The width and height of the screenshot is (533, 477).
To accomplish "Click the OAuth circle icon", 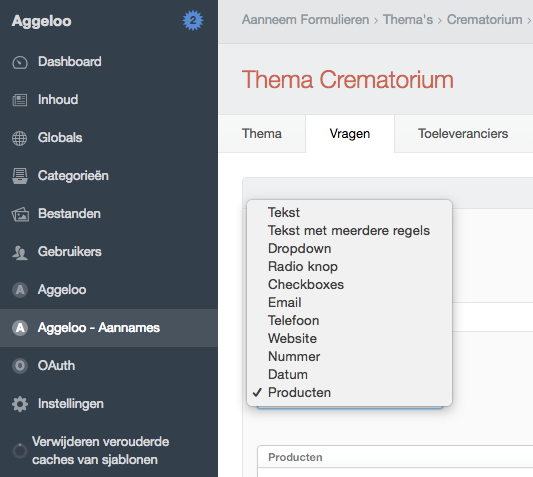I will coord(20,366).
